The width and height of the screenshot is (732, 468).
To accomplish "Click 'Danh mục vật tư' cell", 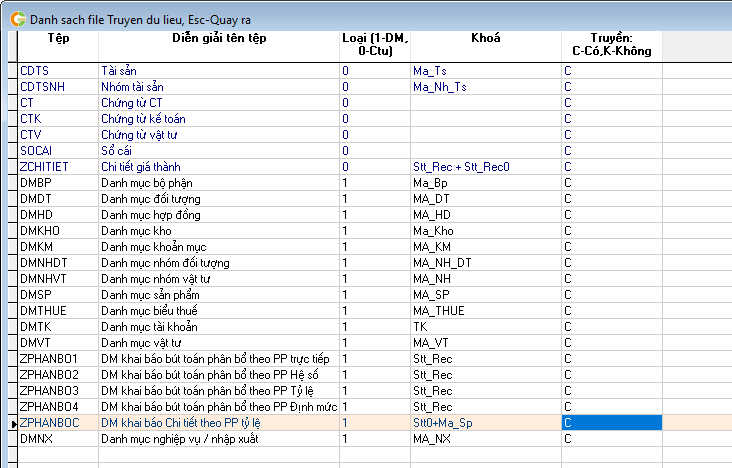I will [x=219, y=342].
